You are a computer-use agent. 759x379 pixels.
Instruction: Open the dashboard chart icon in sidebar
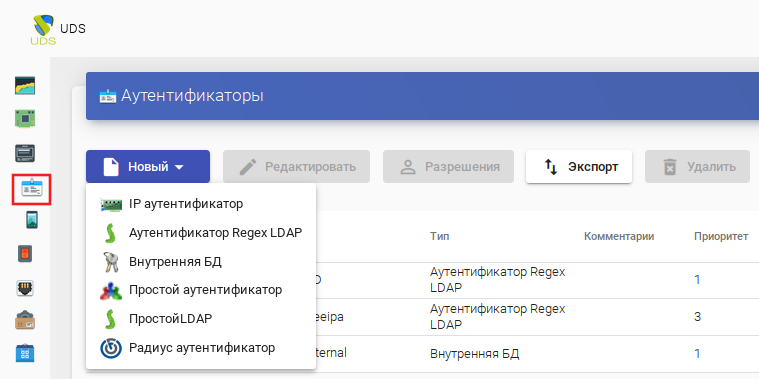[x=25, y=85]
